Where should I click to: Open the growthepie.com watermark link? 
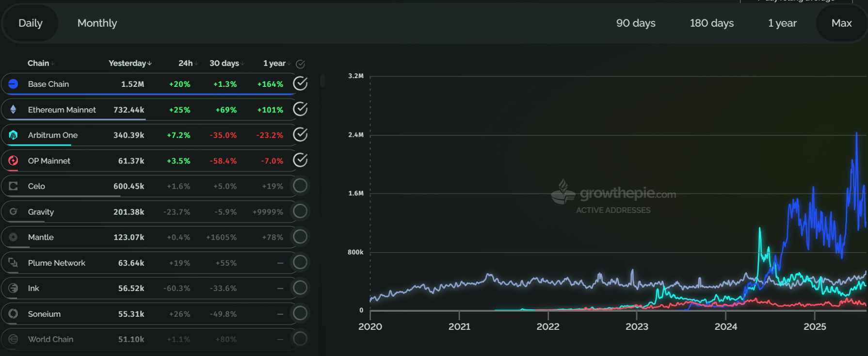[x=614, y=194]
